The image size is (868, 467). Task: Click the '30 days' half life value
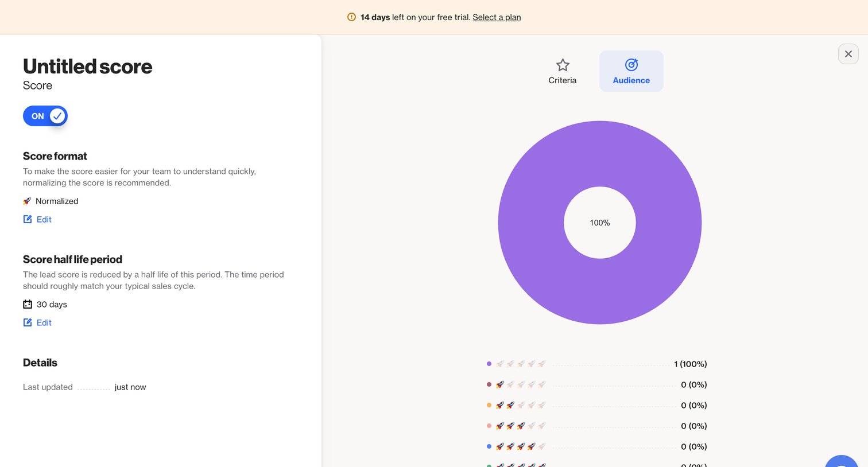[x=52, y=304]
